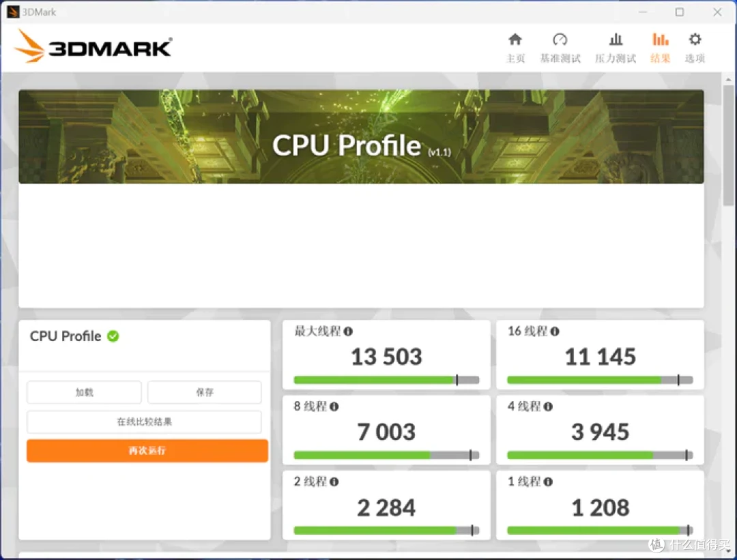Viewport: 737px width, 560px height.
Task: Open the 主页 home icon
Action: [x=515, y=40]
